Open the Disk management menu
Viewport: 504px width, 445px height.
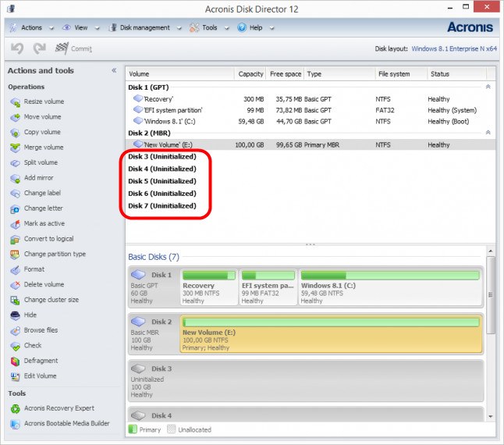144,27
